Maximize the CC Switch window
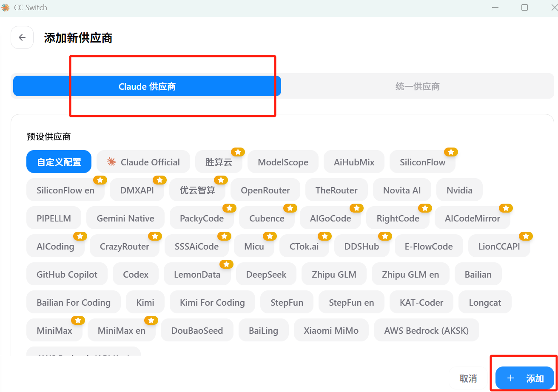The width and height of the screenshot is (558, 392). (x=524, y=8)
